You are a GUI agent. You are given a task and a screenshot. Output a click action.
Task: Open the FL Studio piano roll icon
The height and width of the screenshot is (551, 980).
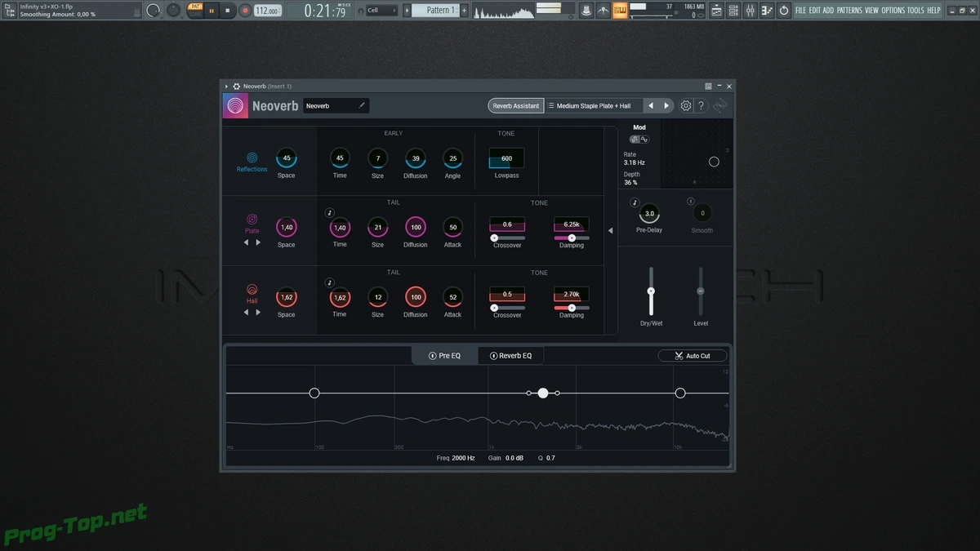click(x=767, y=10)
